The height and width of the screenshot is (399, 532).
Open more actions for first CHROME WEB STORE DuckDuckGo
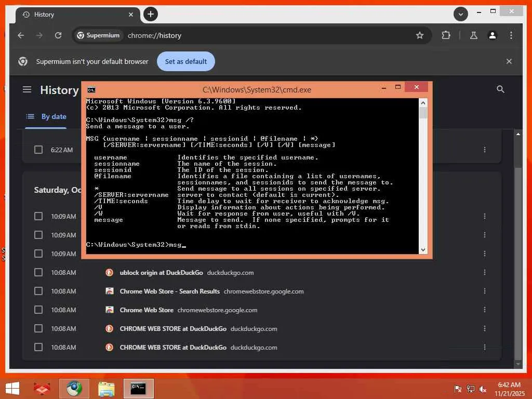[485, 328]
